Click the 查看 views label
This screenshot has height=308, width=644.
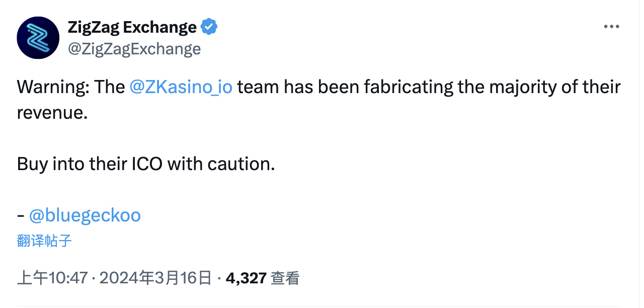pyautogui.click(x=285, y=278)
